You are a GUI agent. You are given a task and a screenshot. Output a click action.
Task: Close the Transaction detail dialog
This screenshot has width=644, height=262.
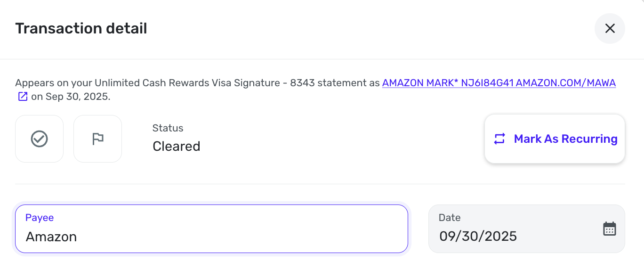point(610,29)
